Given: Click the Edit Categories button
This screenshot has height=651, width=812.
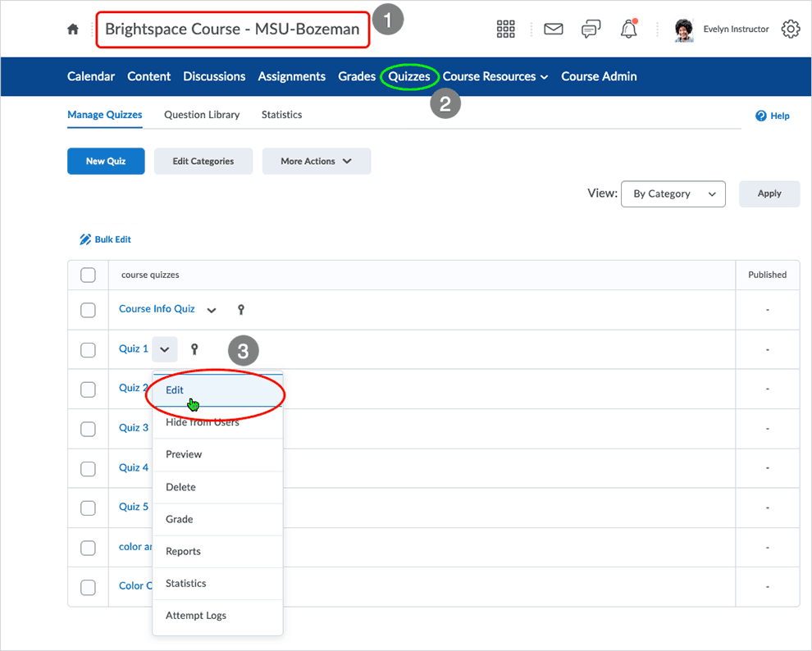Looking at the screenshot, I should pyautogui.click(x=203, y=161).
